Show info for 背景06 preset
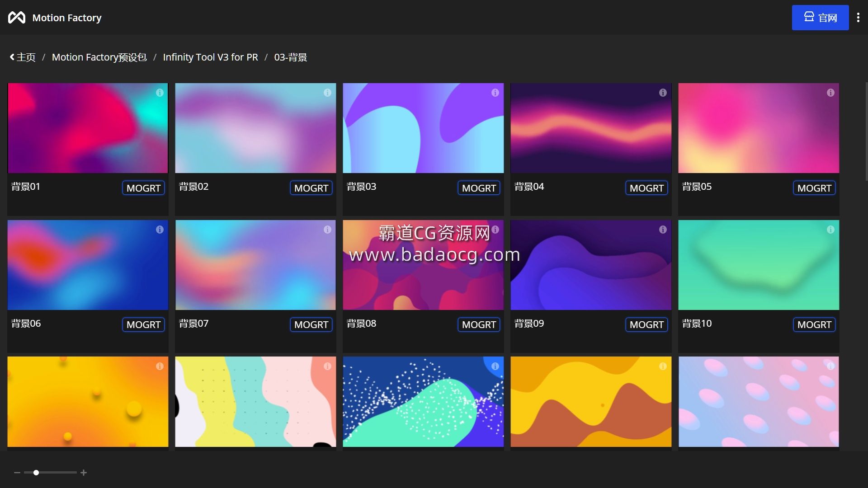The image size is (868, 488). [160, 230]
